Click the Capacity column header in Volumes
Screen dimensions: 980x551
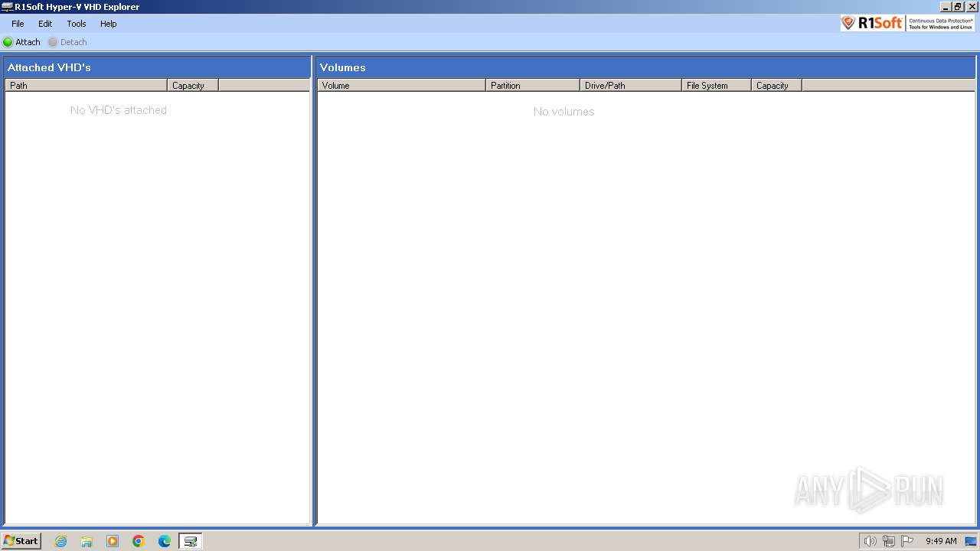pyautogui.click(x=776, y=85)
